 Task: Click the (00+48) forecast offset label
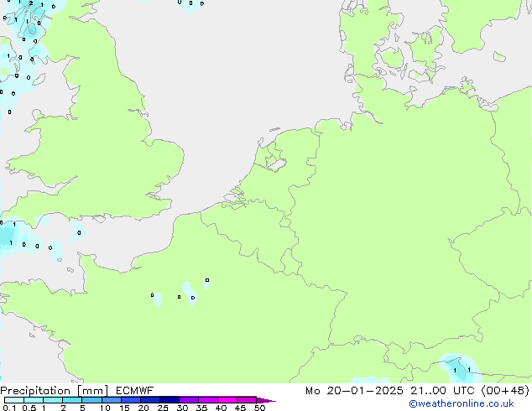(503, 390)
